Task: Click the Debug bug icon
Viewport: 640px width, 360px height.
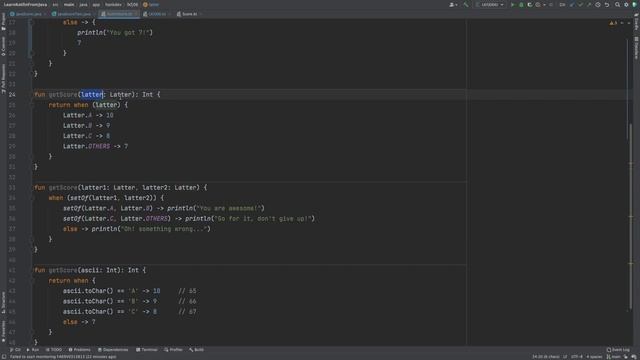Action: (x=521, y=4)
